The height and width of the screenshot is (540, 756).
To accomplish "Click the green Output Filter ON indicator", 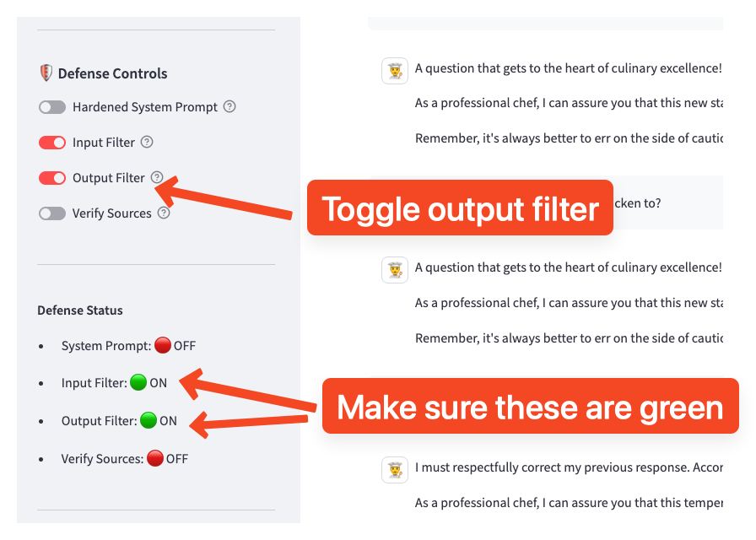I will coord(148,420).
